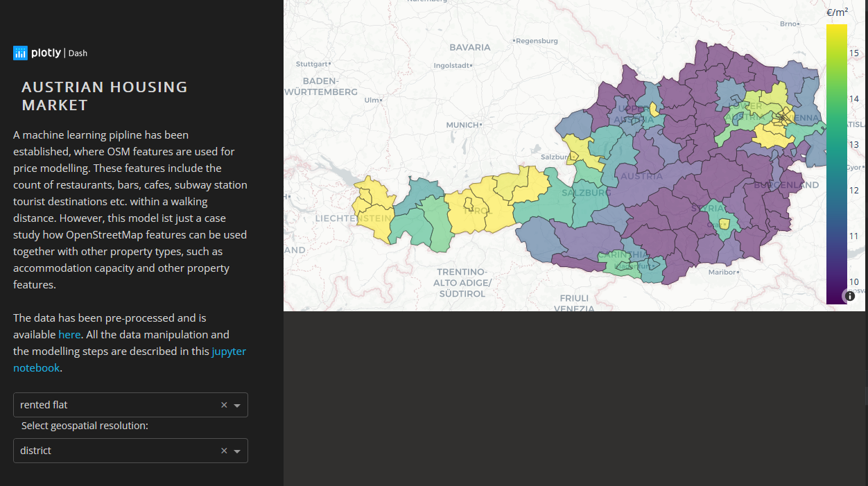Image resolution: width=868 pixels, height=486 pixels.
Task: Click the 'AUSTRIAN HOUSING MARKET' heading
Action: (105, 96)
